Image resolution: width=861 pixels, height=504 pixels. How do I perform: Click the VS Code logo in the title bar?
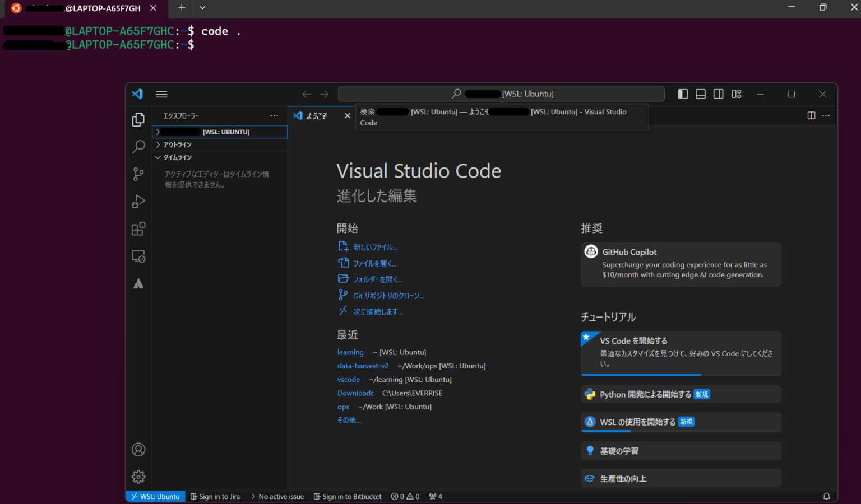[x=137, y=94]
